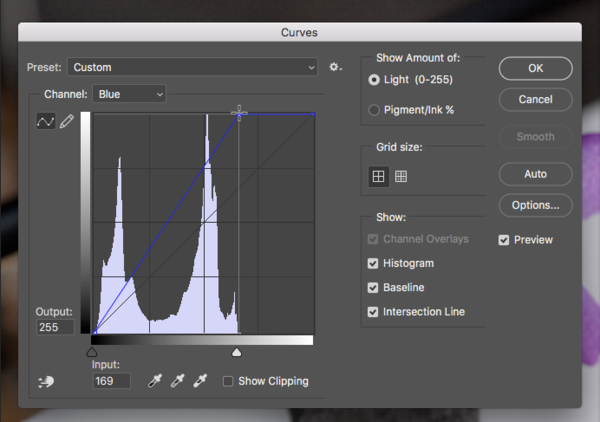Enable the Show Clipping checkbox
The width and height of the screenshot is (600, 422).
pyautogui.click(x=229, y=381)
